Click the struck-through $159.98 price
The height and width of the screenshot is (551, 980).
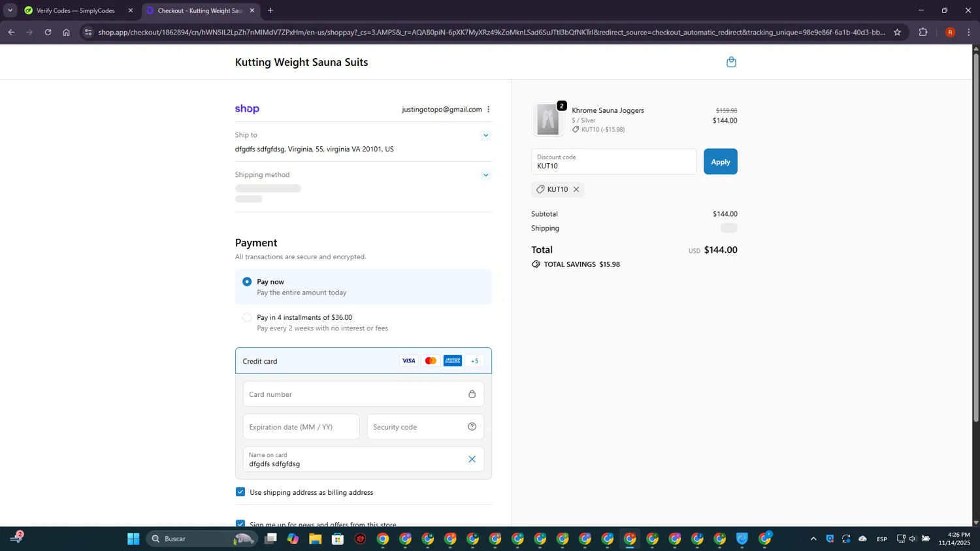(727, 110)
